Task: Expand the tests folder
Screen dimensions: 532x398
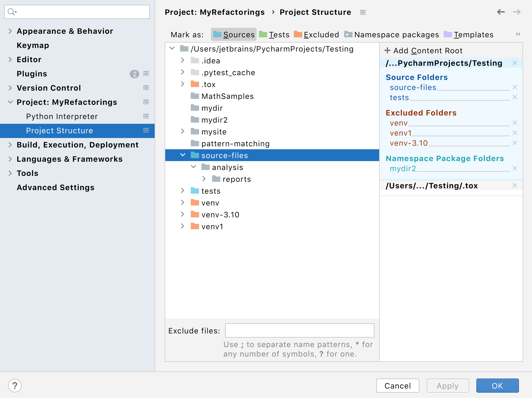Action: [182, 191]
